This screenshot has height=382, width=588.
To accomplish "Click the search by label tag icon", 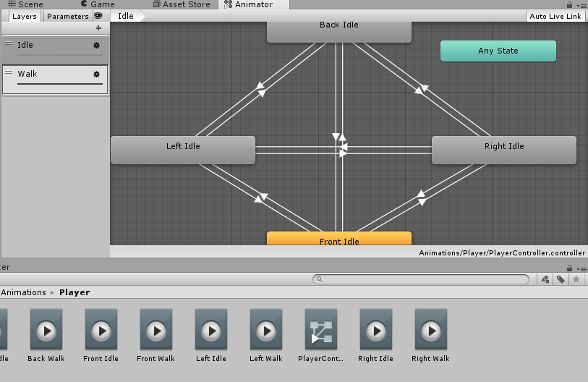I will coord(560,279).
